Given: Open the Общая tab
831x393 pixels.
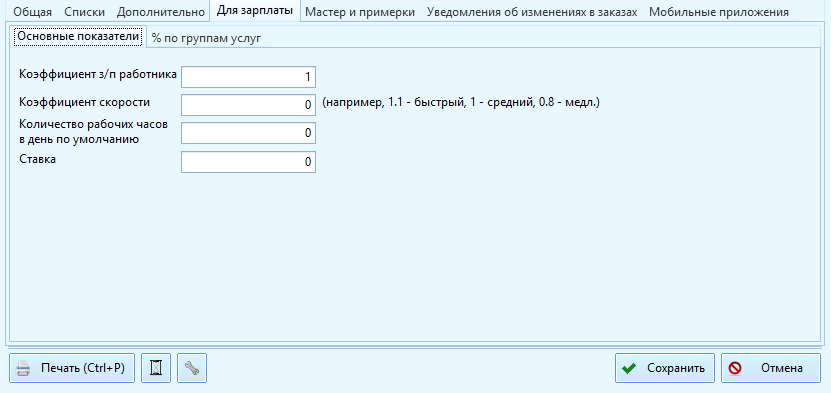Looking at the screenshot, I should coord(32,12).
